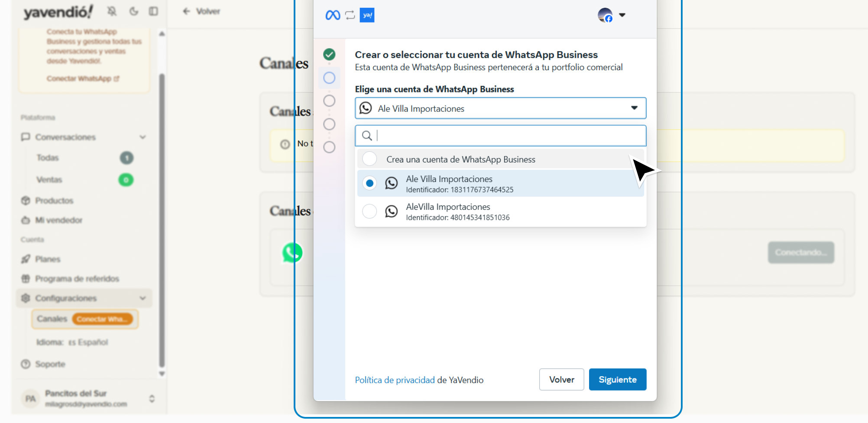Screen dimensions: 868x423
Task: Click WhatsApp icon inside the selected dropdown field
Action: pyautogui.click(x=366, y=108)
